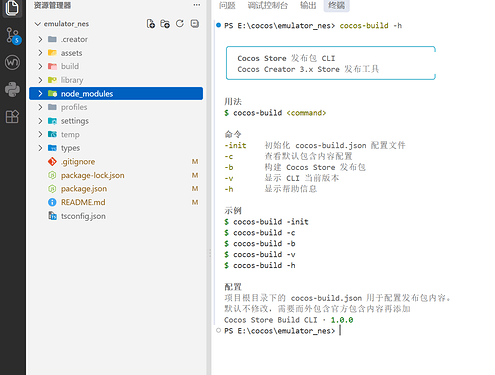This screenshot has height=375, width=495.
Task: Open the Explorer files icon in activity bar
Action: [12, 7]
